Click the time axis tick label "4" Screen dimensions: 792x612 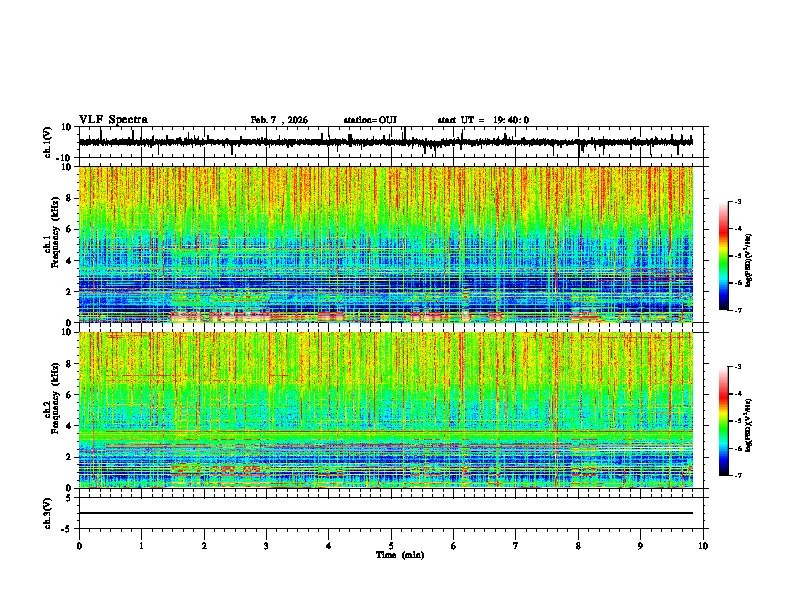[x=329, y=546]
